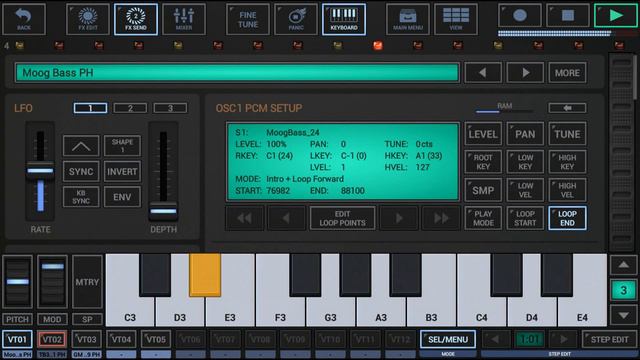The height and width of the screenshot is (360, 640).
Task: Click the single-step left arrow below display
Action: [x=286, y=218]
